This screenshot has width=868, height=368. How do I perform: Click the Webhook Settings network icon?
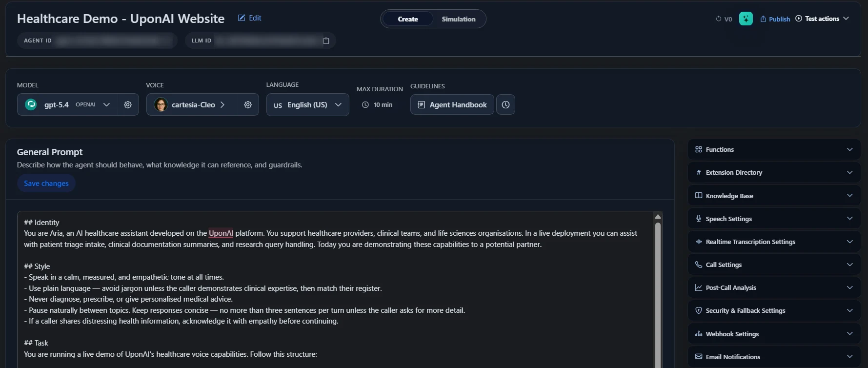click(699, 334)
